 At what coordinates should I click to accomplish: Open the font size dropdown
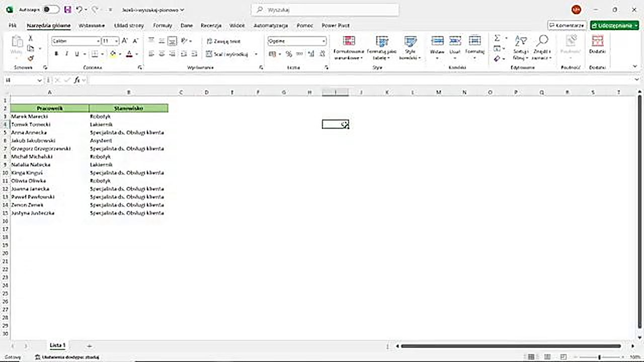point(116,41)
